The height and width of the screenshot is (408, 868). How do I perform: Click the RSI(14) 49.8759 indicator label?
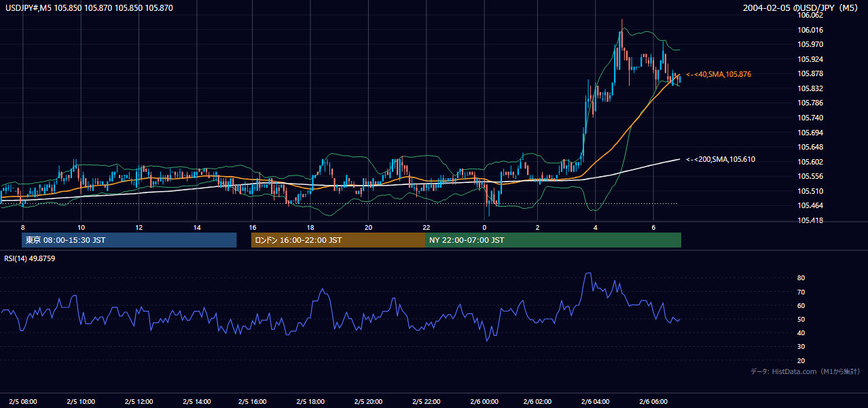[29, 258]
